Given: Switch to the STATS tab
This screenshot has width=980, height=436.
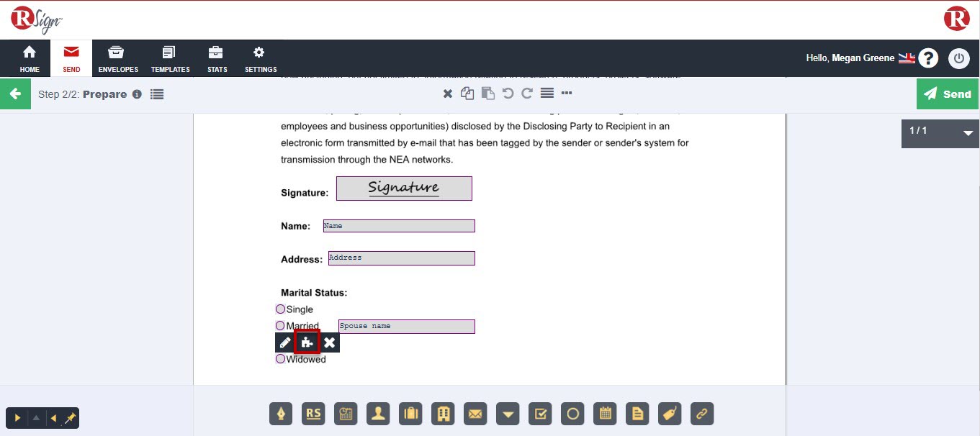Looking at the screenshot, I should 217,58.
